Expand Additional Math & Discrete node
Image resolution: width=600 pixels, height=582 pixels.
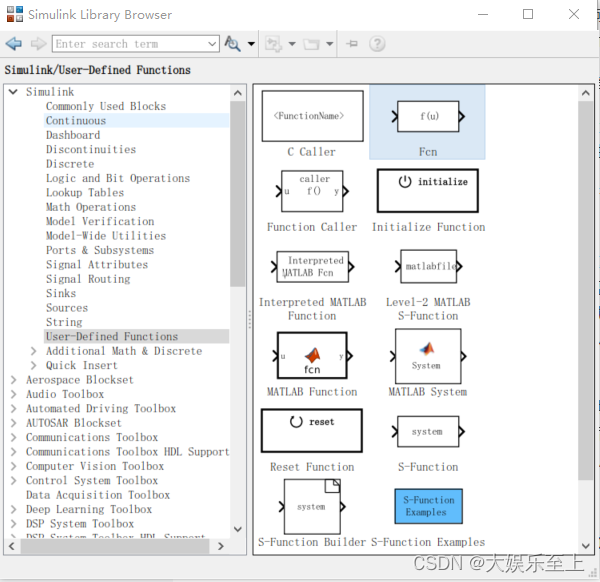click(33, 351)
